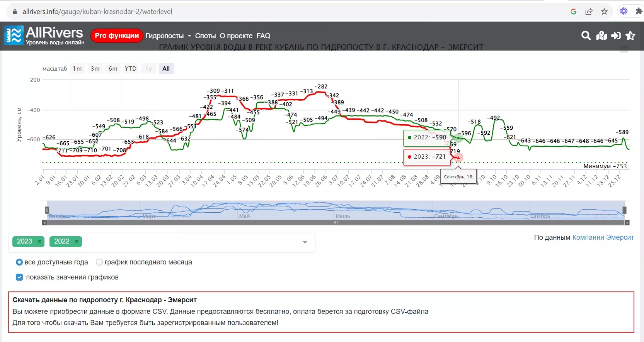Click the search magnifier icon in header
This screenshot has width=644, height=342.
[x=586, y=36]
